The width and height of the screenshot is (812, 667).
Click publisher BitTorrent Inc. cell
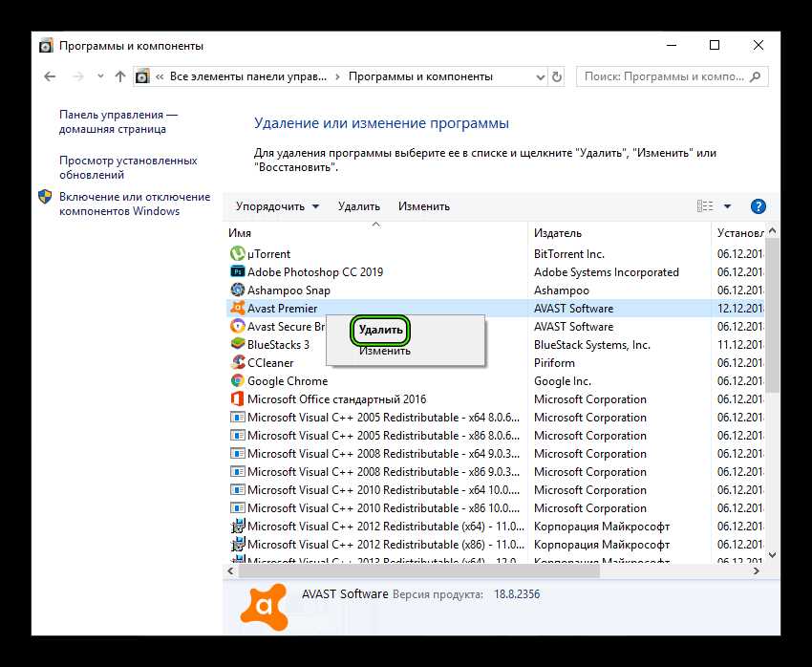pos(569,254)
